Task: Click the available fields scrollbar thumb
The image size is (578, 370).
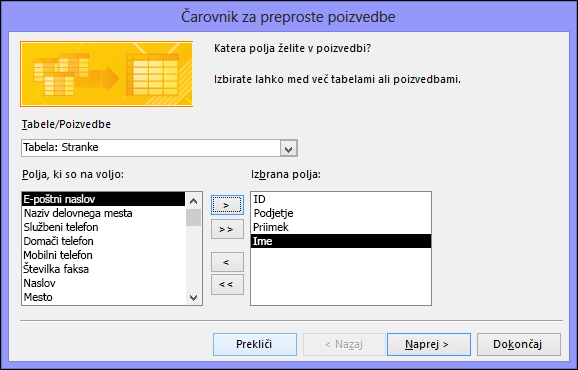Action: [x=194, y=217]
